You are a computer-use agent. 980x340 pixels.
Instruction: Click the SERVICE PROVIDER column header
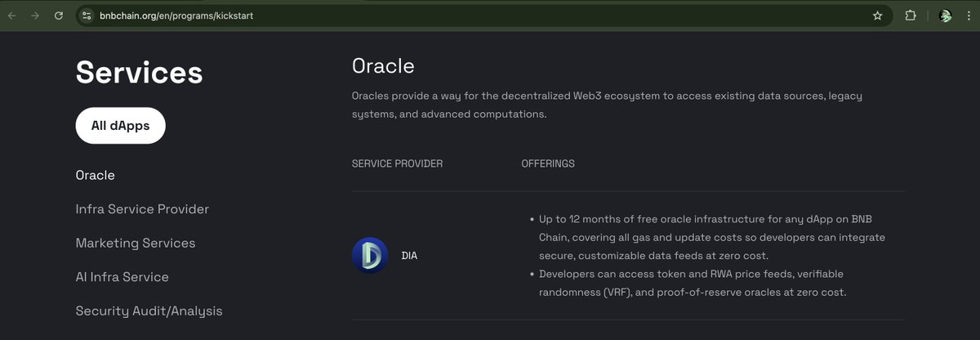[397, 163]
